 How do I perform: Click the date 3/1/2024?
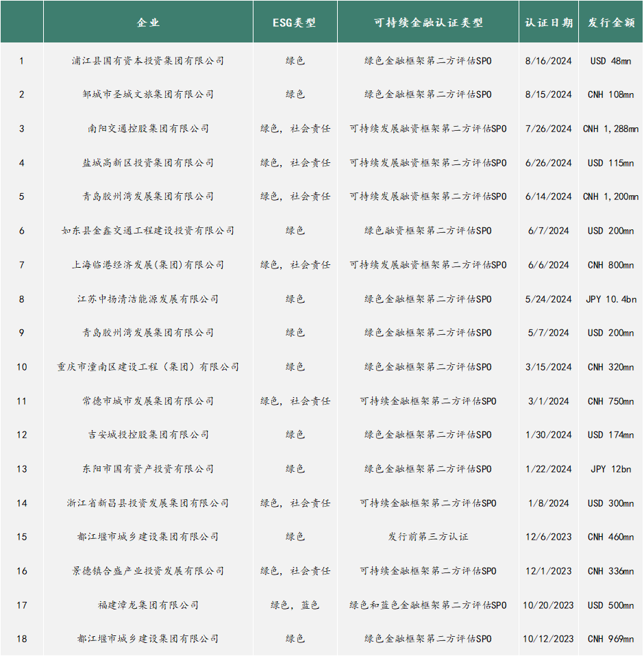(549, 401)
